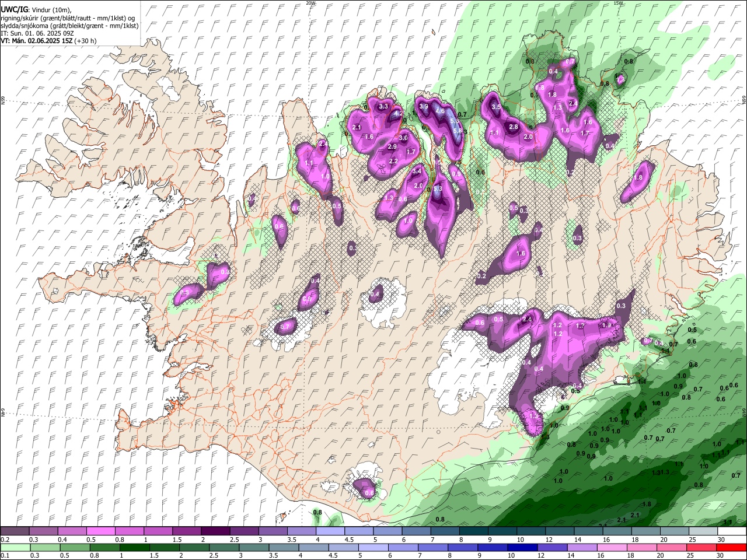Click the '3.5' snowfall value on the map

pyautogui.click(x=496, y=107)
